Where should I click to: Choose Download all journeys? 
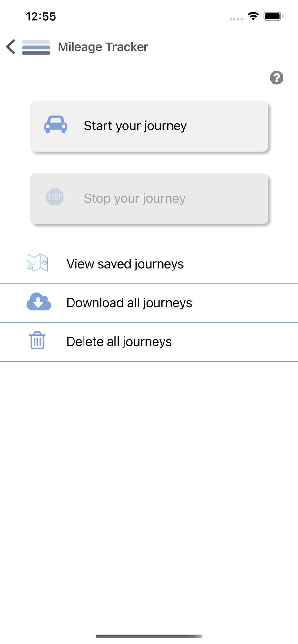tap(149, 303)
